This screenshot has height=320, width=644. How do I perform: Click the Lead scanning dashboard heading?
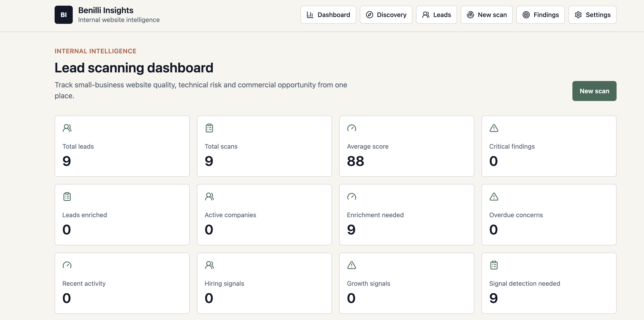(x=134, y=68)
